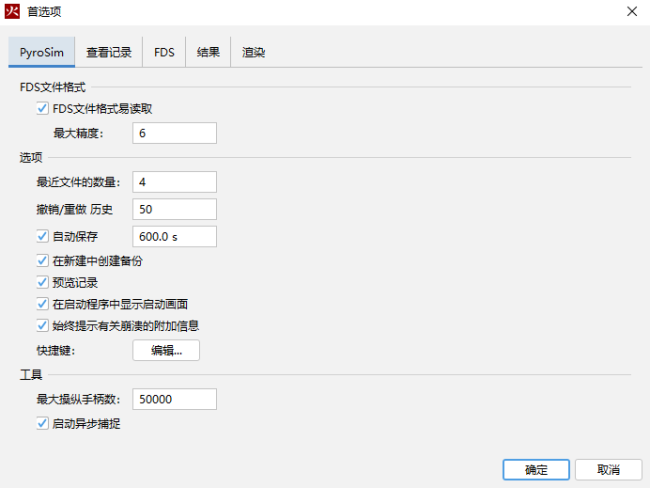Uncheck 在新建中创建备份 option
Viewport: 650px width, 488px height.
(42, 261)
